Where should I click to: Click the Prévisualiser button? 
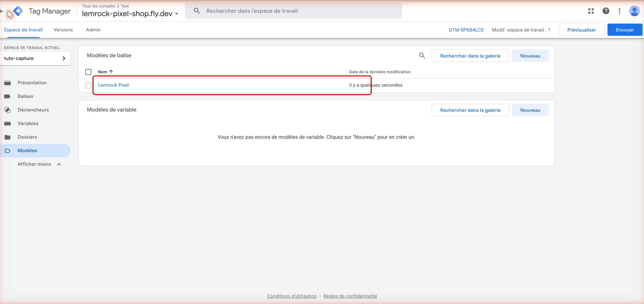[x=582, y=30]
